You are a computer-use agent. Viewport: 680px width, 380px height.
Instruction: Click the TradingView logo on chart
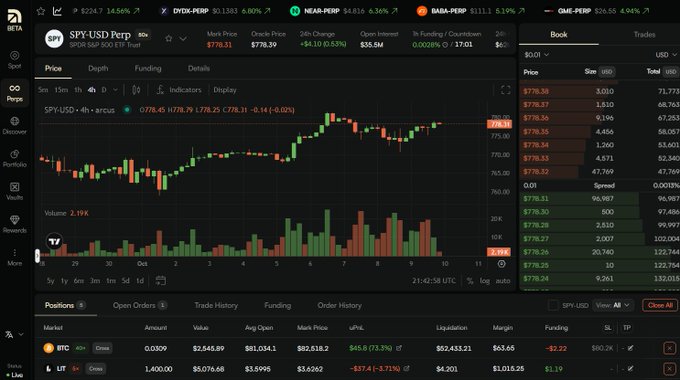(54, 241)
